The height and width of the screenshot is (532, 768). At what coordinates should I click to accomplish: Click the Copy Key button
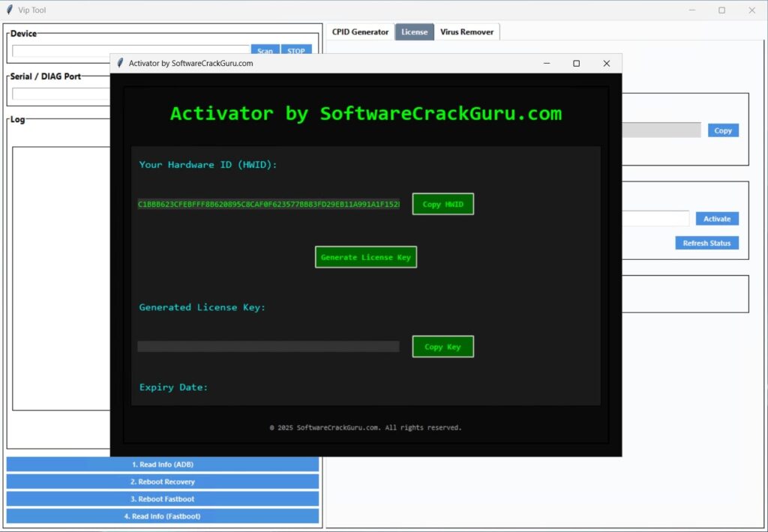[x=442, y=347]
